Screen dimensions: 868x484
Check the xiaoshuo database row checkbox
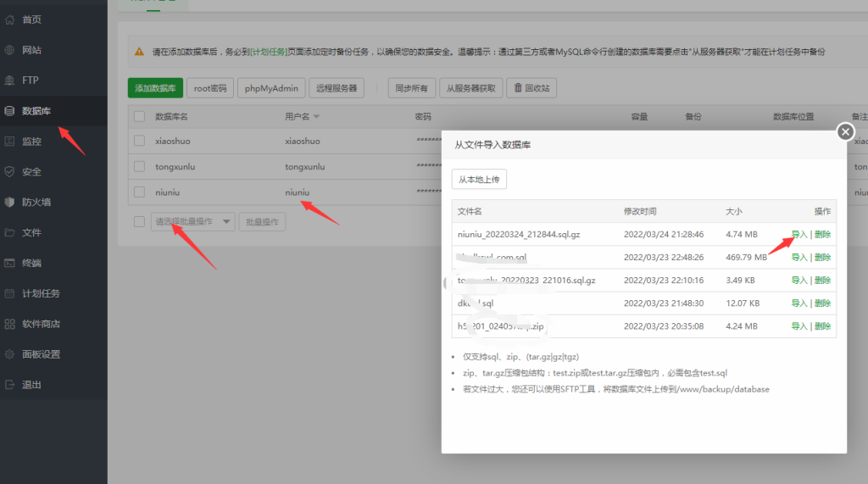(x=140, y=142)
